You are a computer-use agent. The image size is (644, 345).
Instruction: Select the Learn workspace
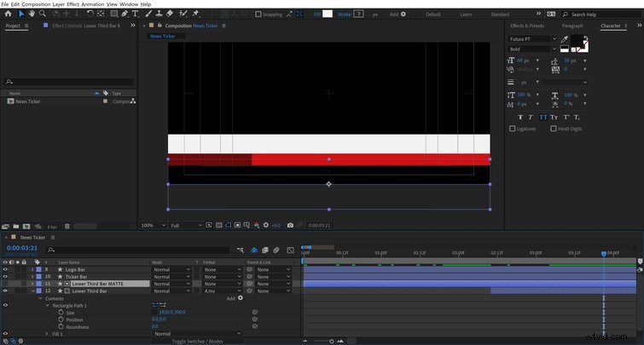click(466, 14)
